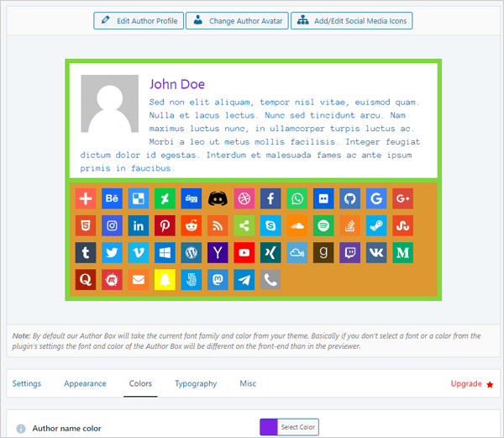504x438 pixels.
Task: Click the red Upgrade link
Action: (x=472, y=384)
